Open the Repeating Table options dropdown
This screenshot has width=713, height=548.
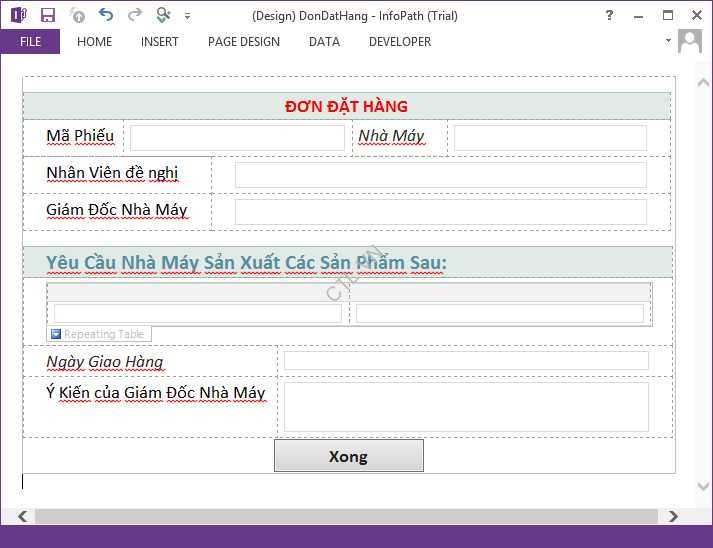(56, 334)
